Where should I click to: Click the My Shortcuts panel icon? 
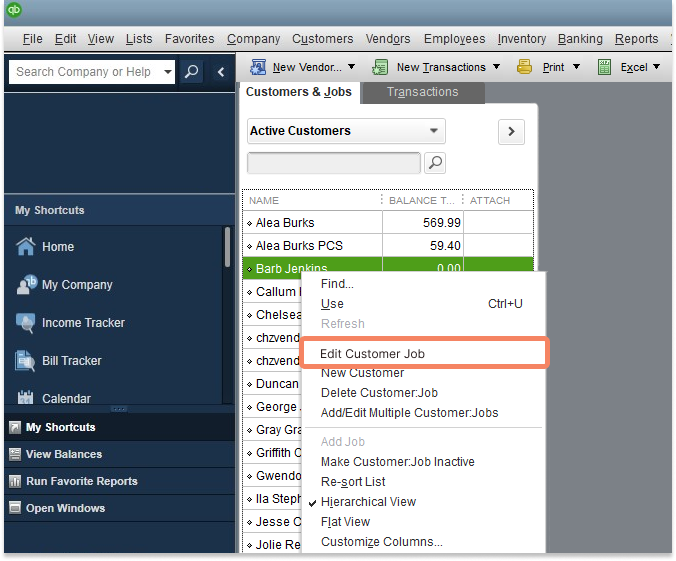click(15, 427)
